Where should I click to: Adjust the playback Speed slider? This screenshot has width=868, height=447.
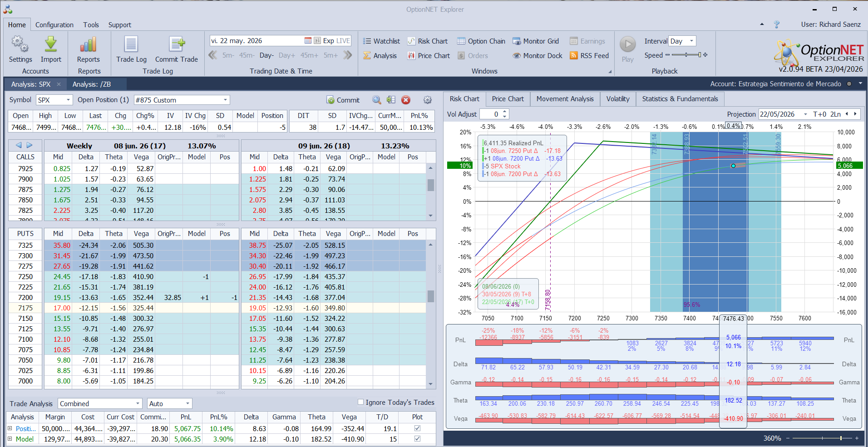[x=686, y=55]
